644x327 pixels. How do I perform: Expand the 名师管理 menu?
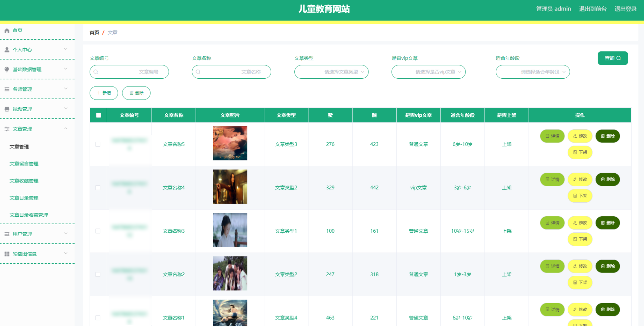pyautogui.click(x=37, y=89)
